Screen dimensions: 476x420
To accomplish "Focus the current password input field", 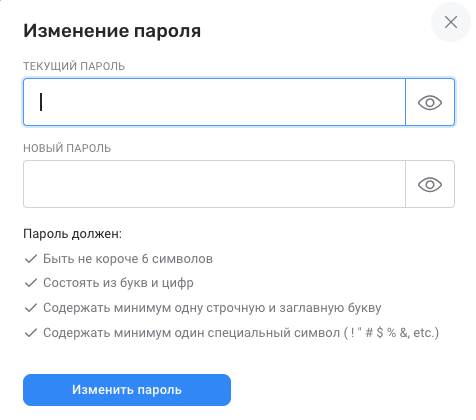I will click(214, 102).
